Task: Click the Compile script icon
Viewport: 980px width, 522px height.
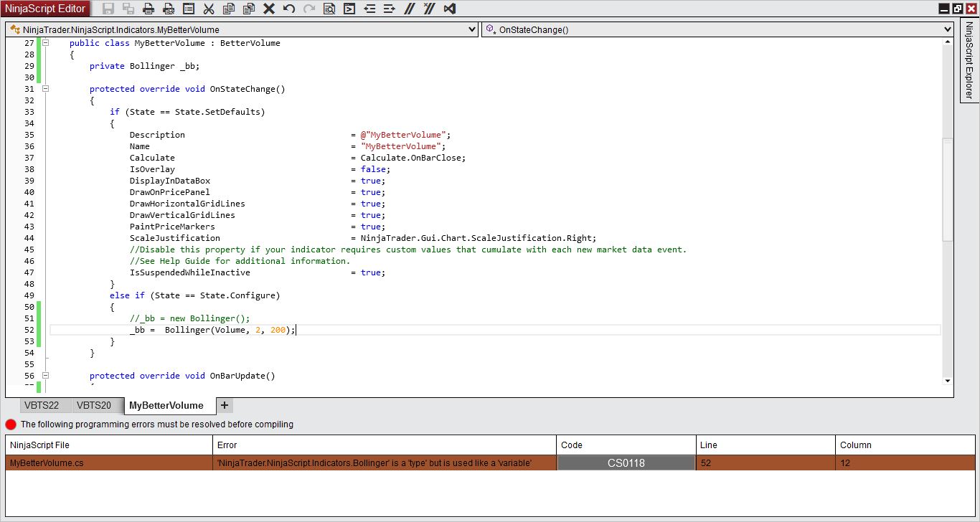Action: 349,9
